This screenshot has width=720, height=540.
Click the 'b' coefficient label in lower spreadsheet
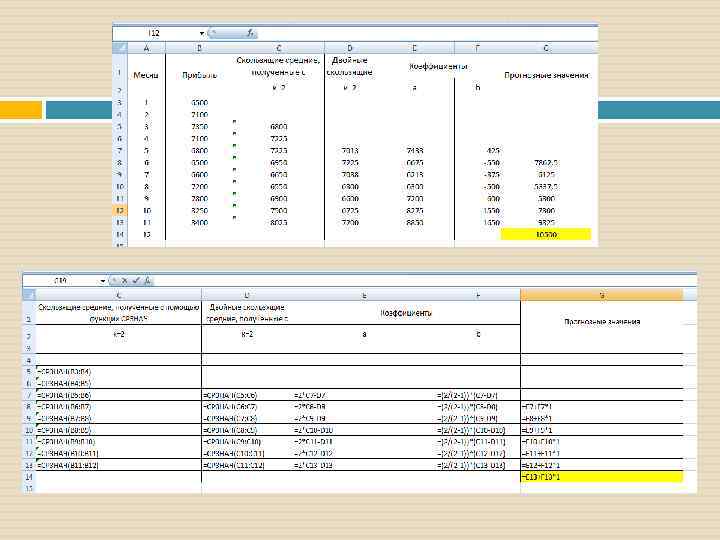pos(478,334)
